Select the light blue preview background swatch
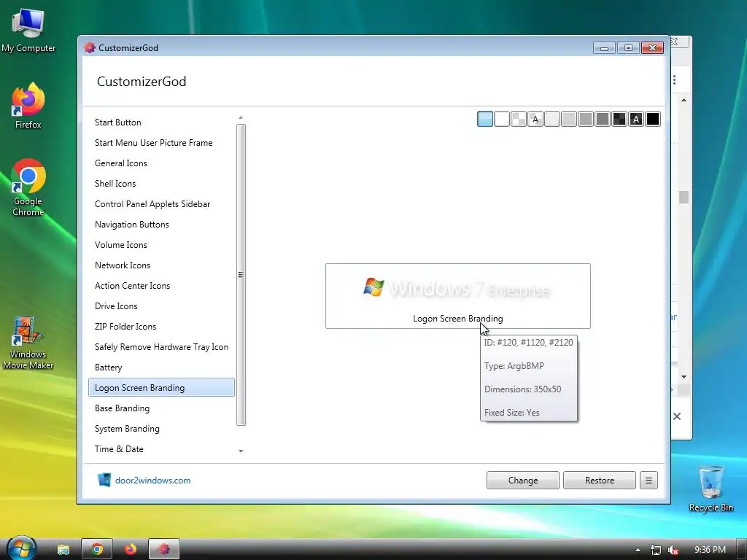Image resolution: width=747 pixels, height=560 pixels. pyautogui.click(x=484, y=119)
